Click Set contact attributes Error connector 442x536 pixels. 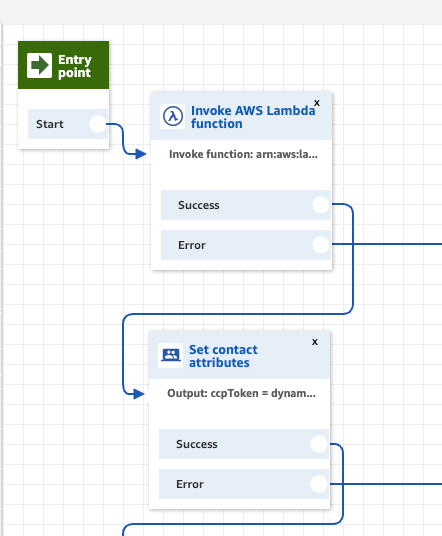(x=319, y=484)
